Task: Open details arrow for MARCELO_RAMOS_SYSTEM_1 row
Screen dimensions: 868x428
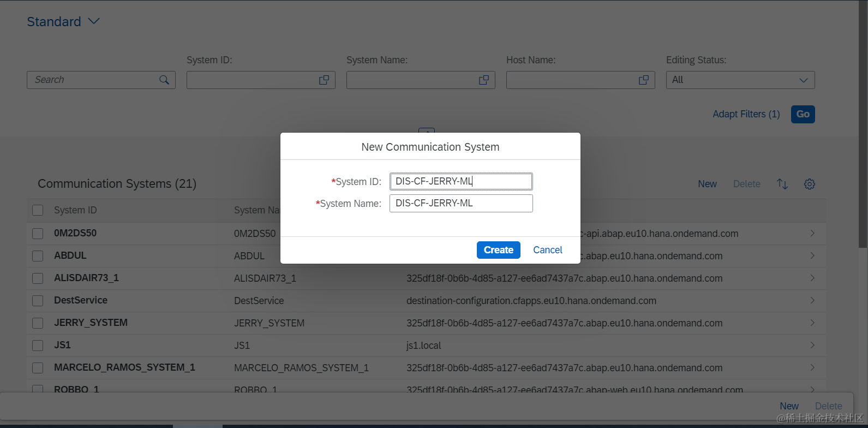Action: (x=812, y=367)
